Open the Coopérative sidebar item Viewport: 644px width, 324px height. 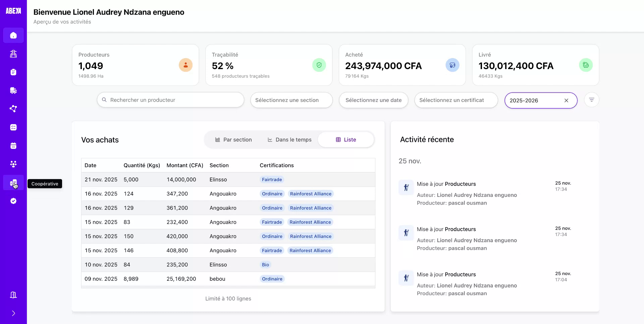click(x=13, y=183)
